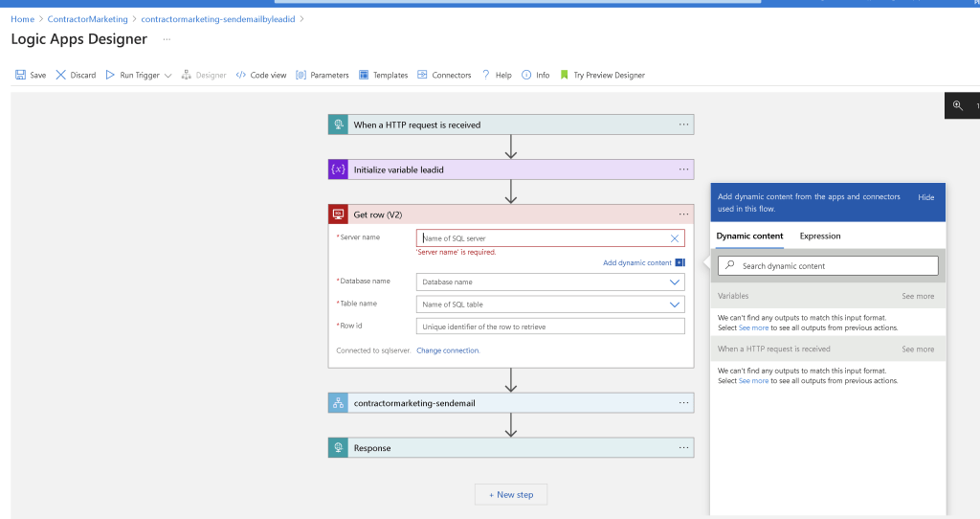Open contractormarketing-sendemailbyleadid breadcrumb
Viewport: 980px width, 519px height.
pyautogui.click(x=217, y=19)
